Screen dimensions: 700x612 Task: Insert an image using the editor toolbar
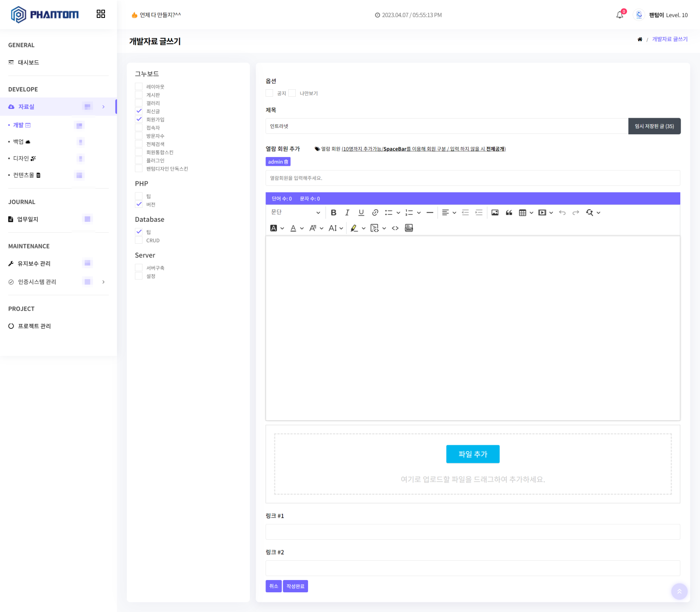pyautogui.click(x=495, y=213)
